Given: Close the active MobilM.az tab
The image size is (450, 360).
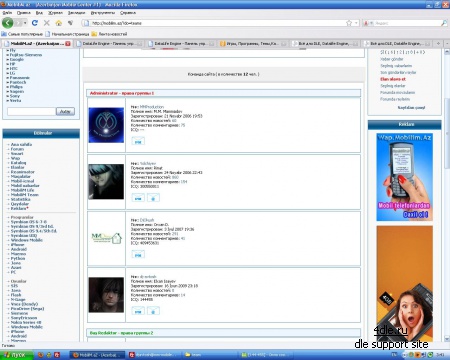Looking at the screenshot, I should point(68,43).
